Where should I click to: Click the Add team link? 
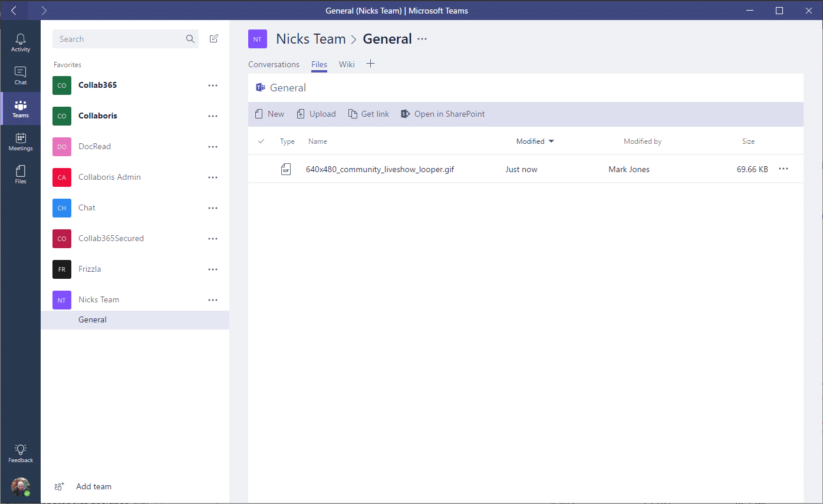94,486
